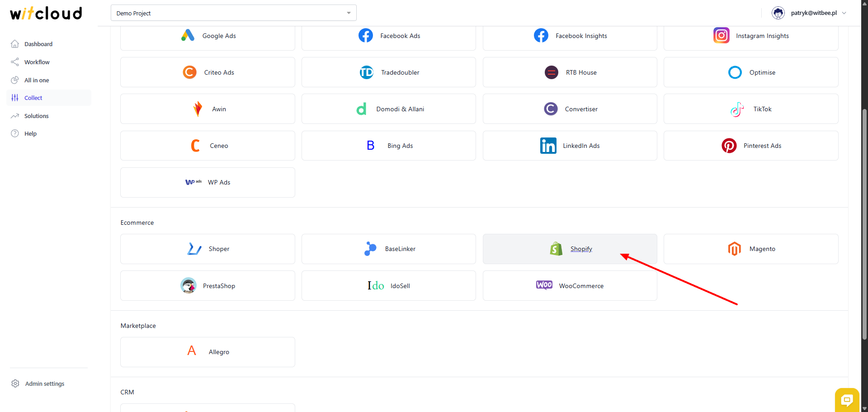Viewport: 868px width, 412px height.
Task: Open the Demo Project dropdown
Action: point(234,13)
